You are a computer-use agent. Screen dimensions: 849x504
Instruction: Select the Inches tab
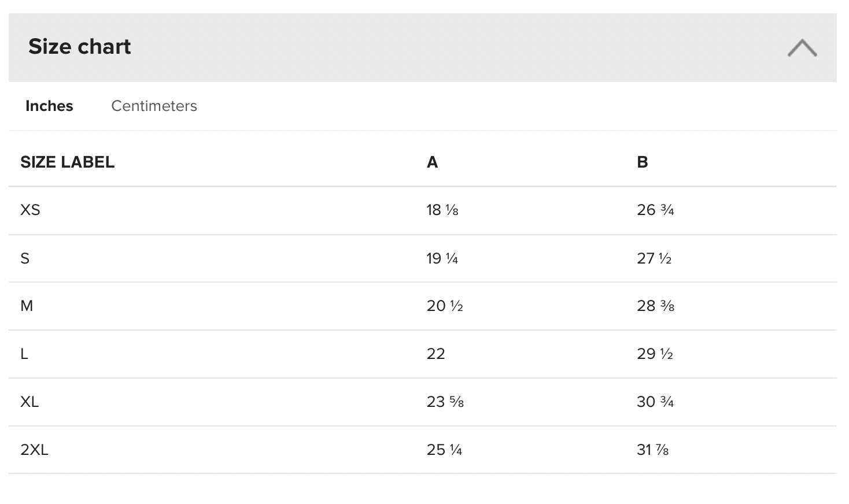(x=49, y=106)
